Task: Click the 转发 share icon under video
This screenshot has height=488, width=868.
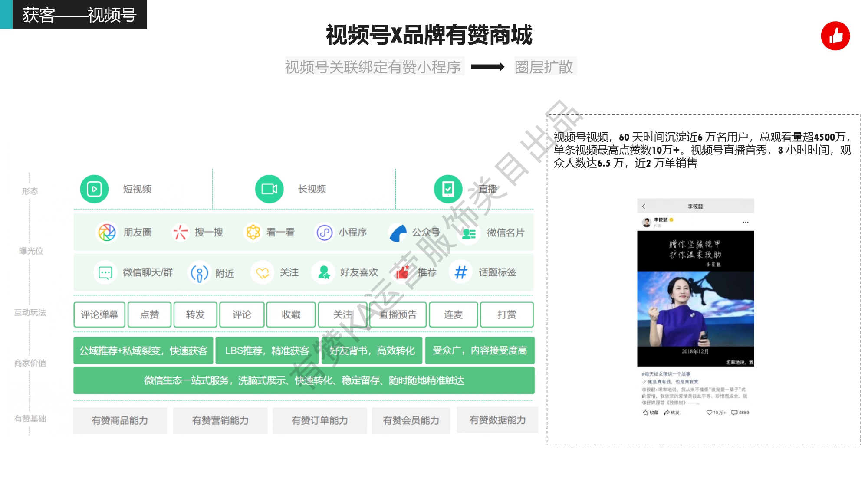Action: [x=667, y=413]
